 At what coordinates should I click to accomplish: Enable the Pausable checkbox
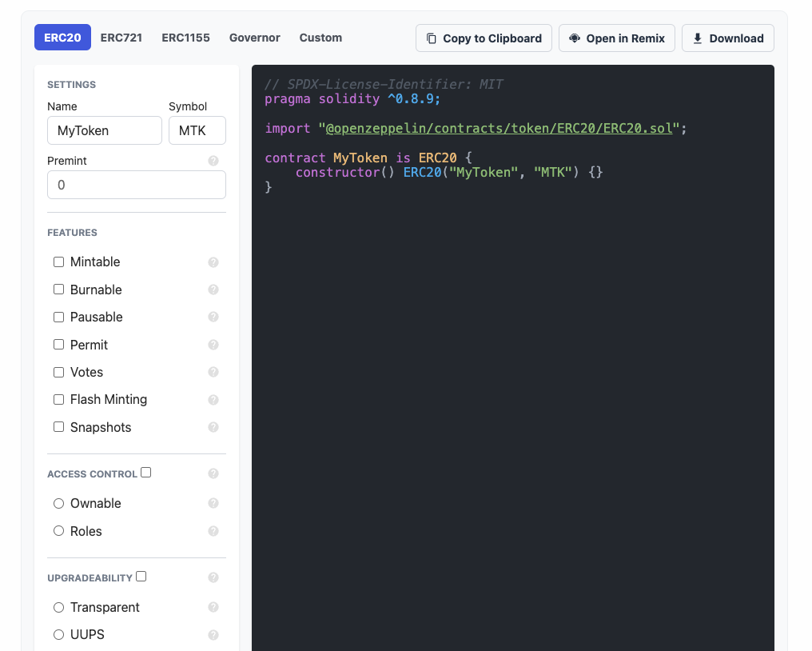pos(58,317)
